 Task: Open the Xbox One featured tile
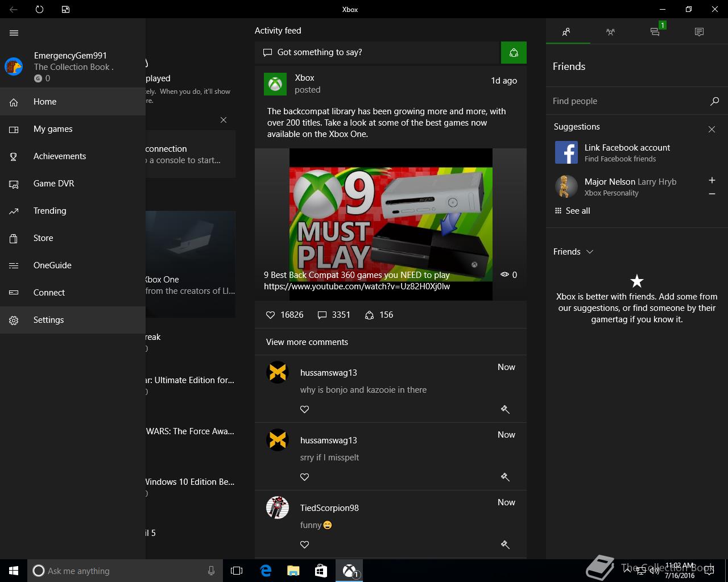(191, 264)
